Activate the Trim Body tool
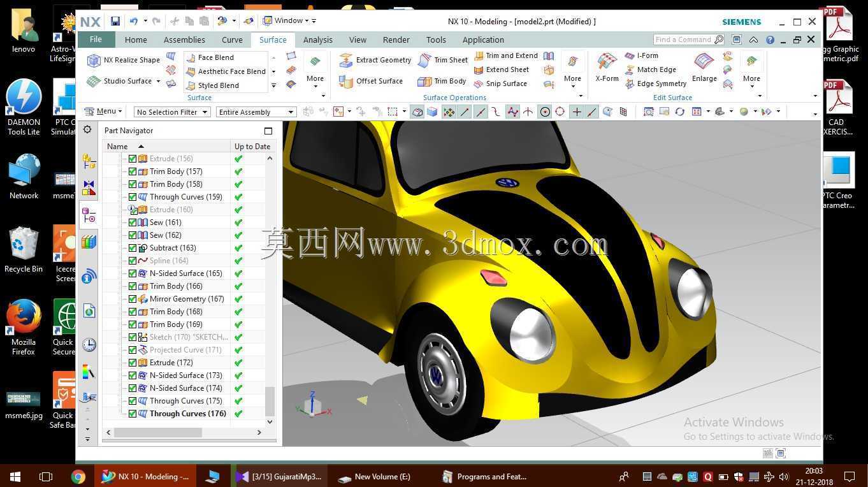868x487 pixels. [x=442, y=81]
